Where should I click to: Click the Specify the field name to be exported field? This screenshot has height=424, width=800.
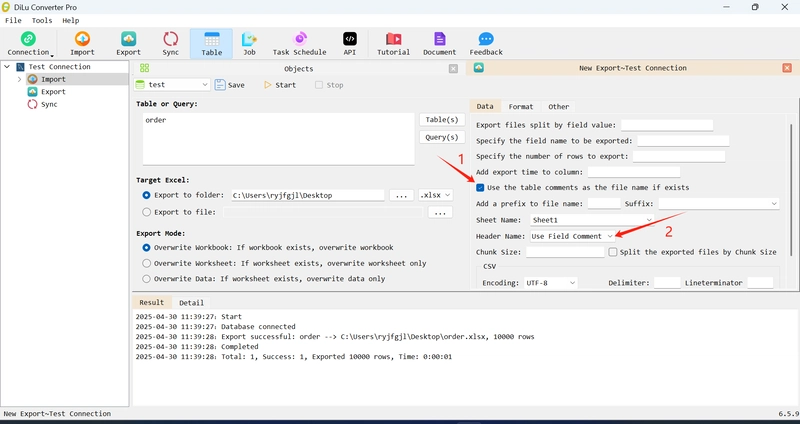tap(683, 141)
